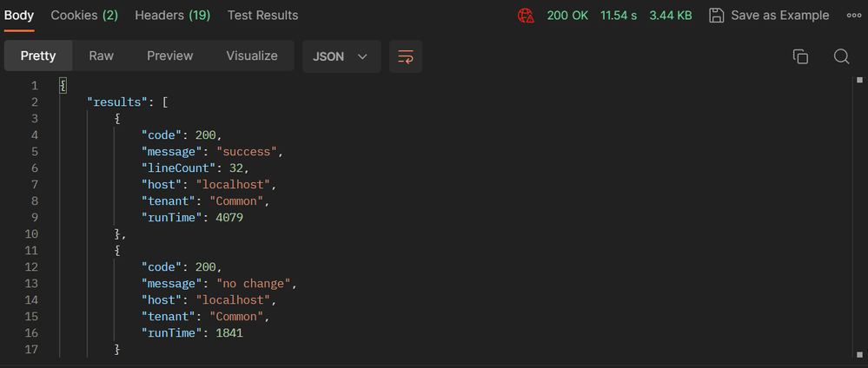Click line number 10 in the gutter
The height and width of the screenshot is (368, 868).
point(34,234)
